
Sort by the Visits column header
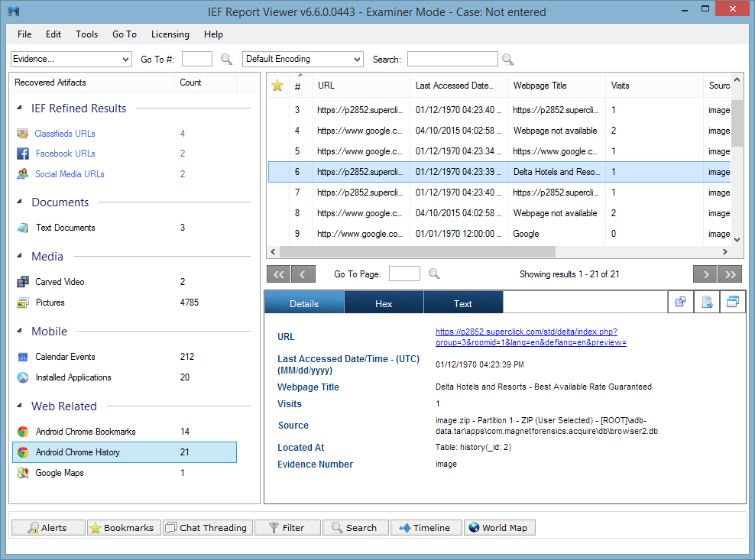653,86
